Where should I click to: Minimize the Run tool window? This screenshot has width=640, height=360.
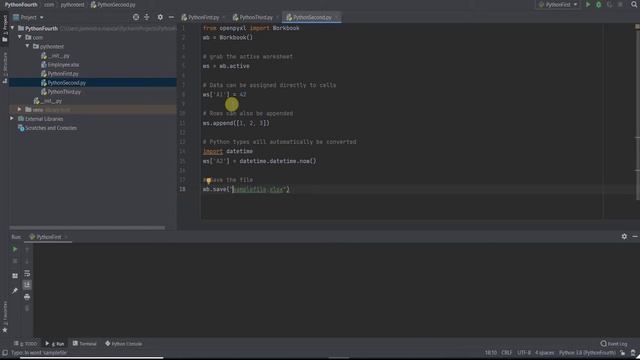point(635,236)
